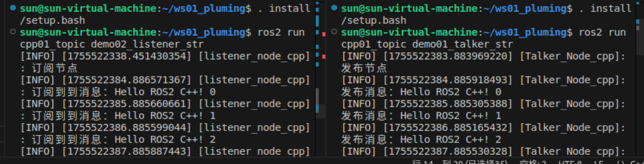Click timestamp 1755522384.885918493 in talker terminal

(448, 80)
